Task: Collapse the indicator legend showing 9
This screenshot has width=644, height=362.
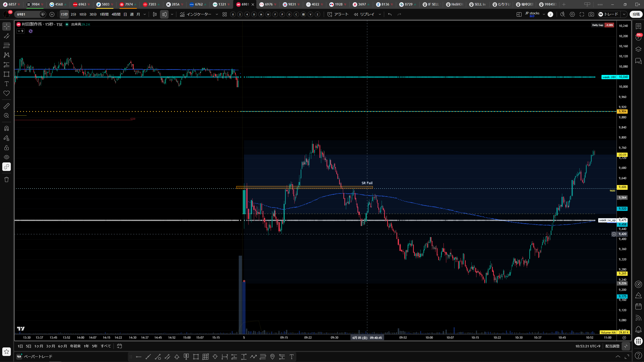Action: coord(21,31)
